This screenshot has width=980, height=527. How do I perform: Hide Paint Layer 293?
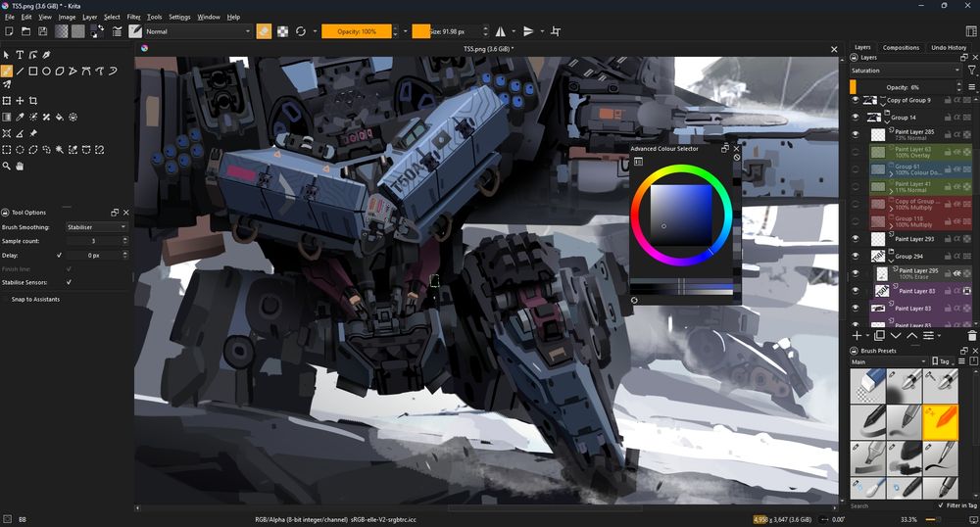pyautogui.click(x=855, y=239)
